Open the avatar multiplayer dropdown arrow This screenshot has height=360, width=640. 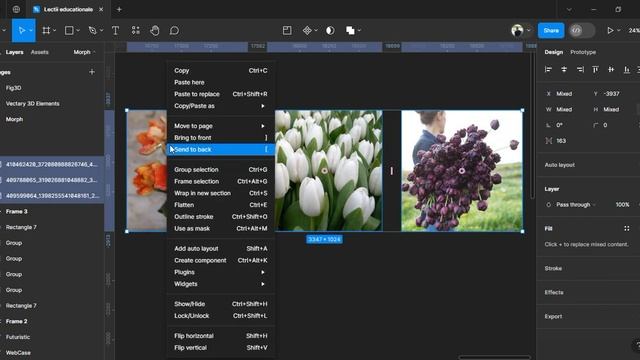(x=529, y=31)
